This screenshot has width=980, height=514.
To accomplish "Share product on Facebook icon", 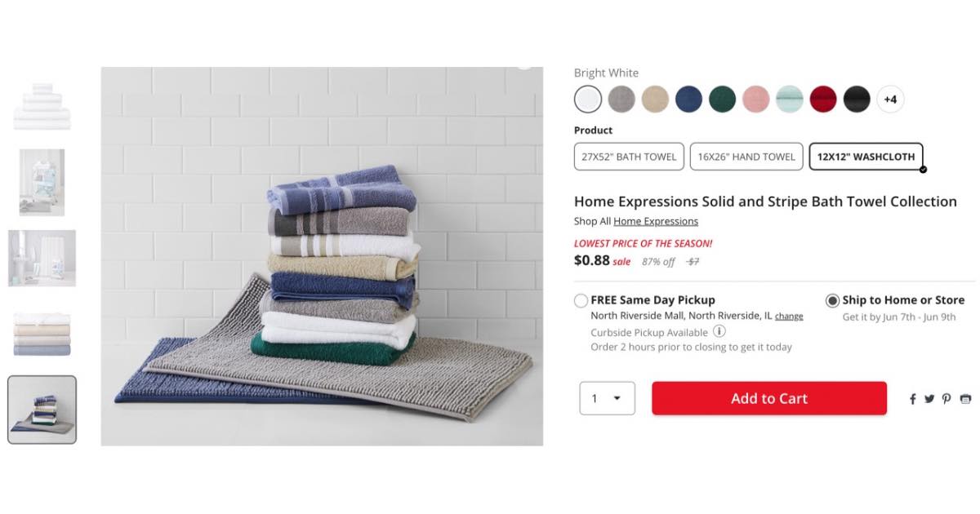I will click(x=913, y=399).
